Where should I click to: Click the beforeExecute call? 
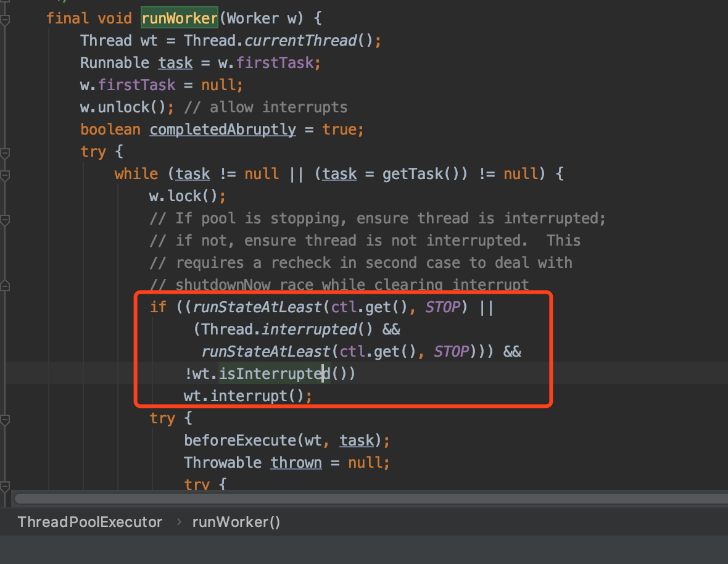coord(240,441)
